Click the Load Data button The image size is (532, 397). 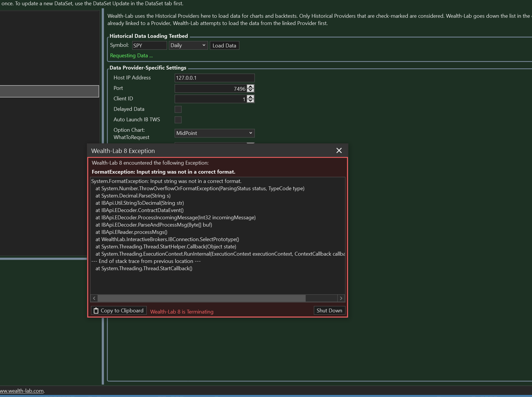224,46
